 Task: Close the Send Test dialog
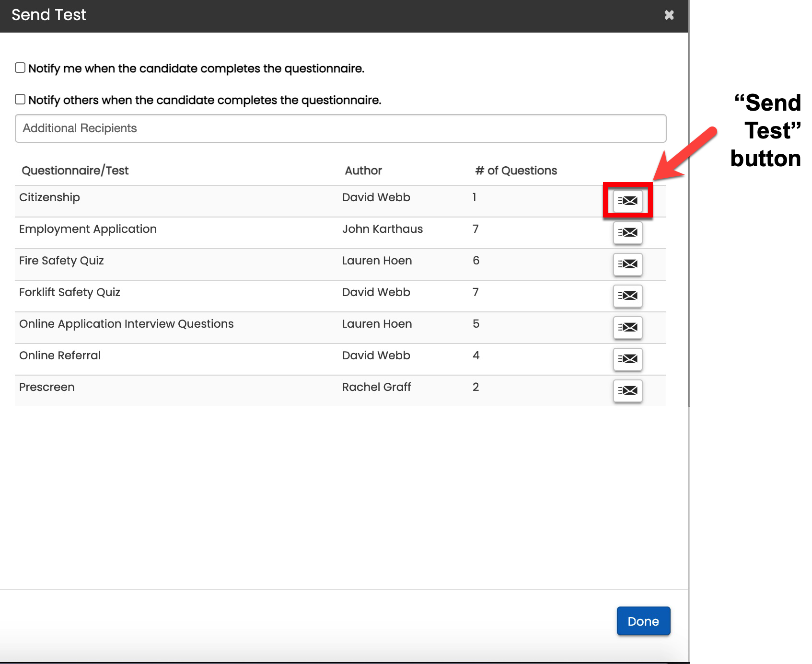(x=669, y=15)
